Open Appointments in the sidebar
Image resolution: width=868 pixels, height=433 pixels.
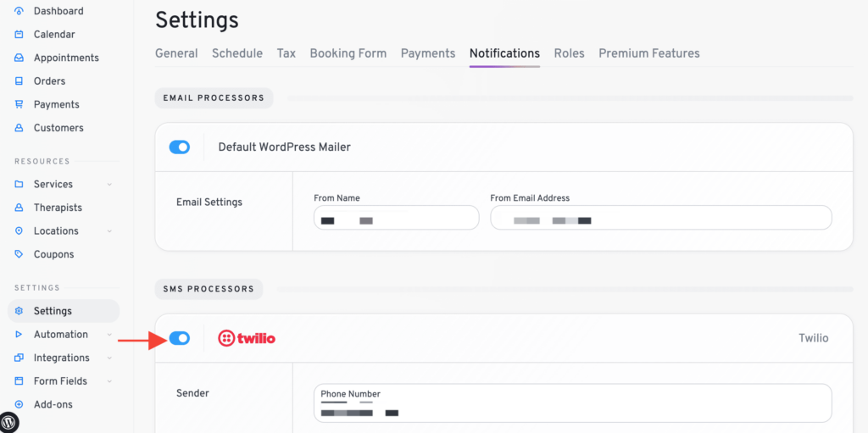pos(66,58)
